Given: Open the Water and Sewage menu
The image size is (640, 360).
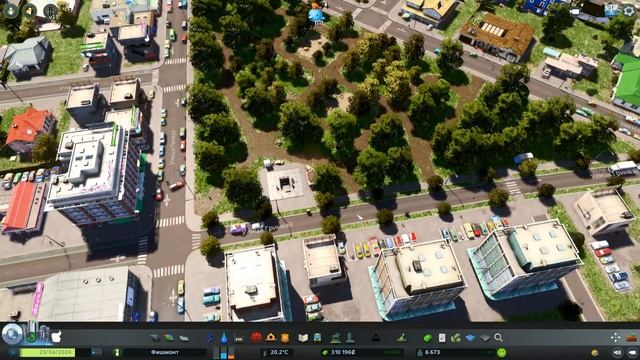Looking at the screenshot, I should click(x=224, y=338).
